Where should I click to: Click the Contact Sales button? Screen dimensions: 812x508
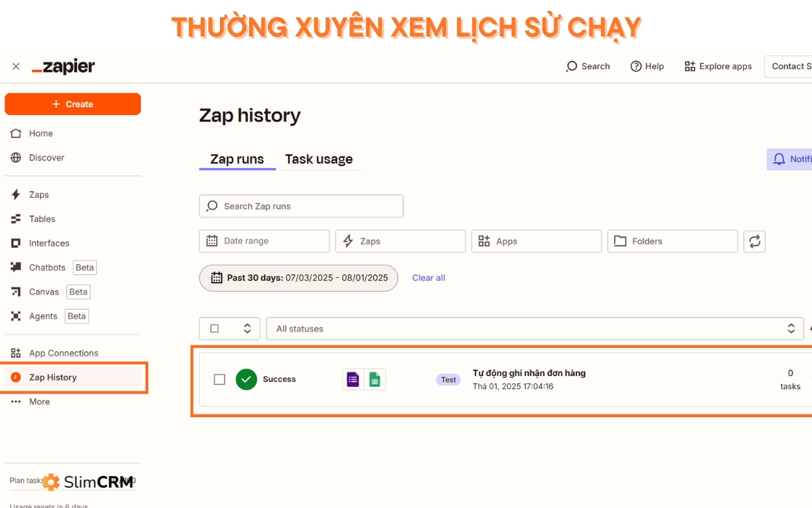788,66
